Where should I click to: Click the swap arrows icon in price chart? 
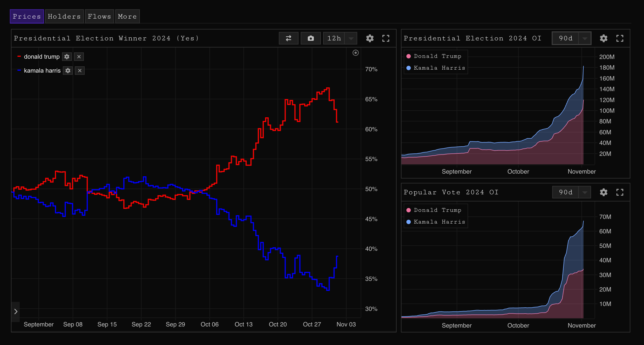coord(288,38)
